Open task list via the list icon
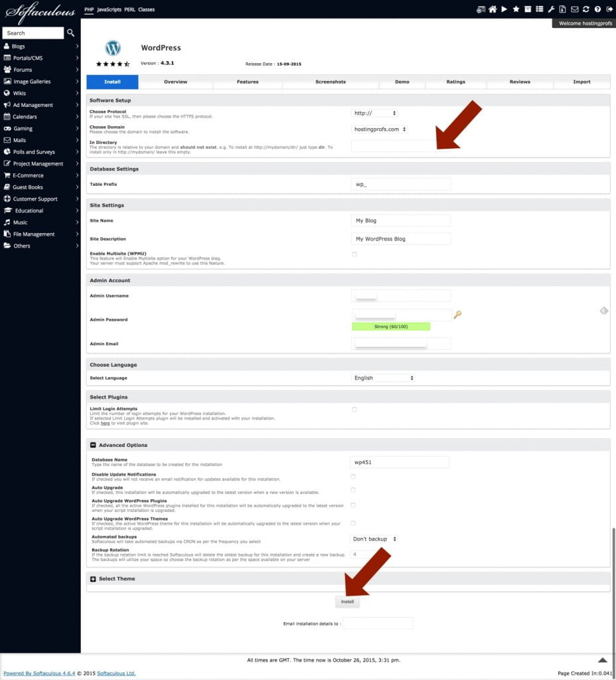This screenshot has height=680, width=616. click(539, 9)
